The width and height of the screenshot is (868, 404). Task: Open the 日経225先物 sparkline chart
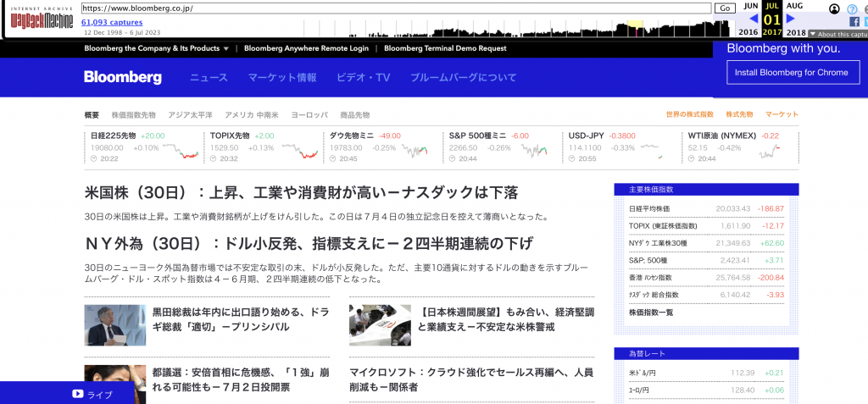tap(180, 151)
